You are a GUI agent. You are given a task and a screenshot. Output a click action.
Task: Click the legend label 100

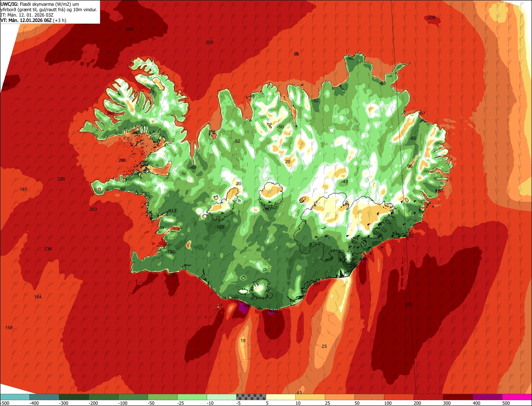point(388,403)
